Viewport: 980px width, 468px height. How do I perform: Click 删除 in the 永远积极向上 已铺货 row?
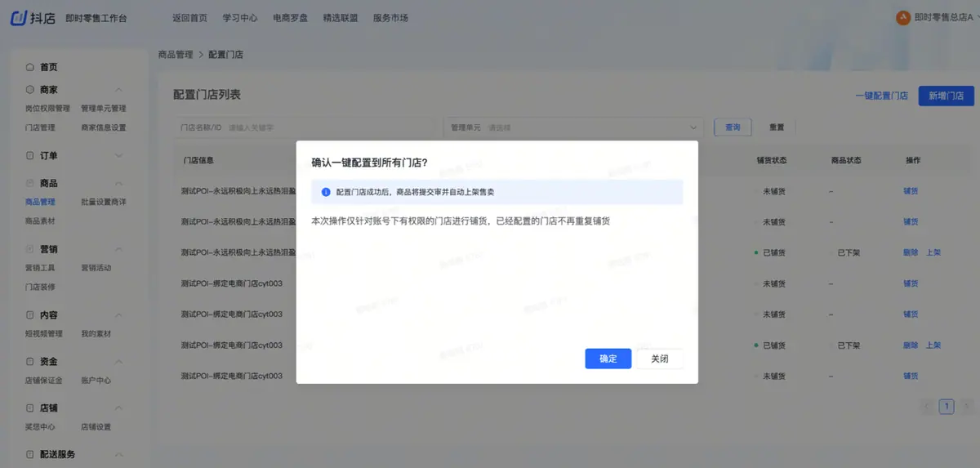911,252
